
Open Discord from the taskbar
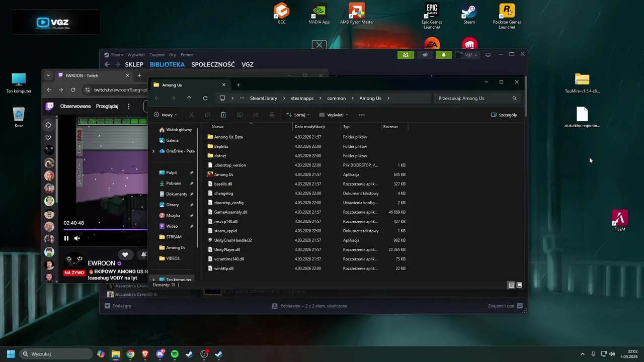(x=160, y=354)
